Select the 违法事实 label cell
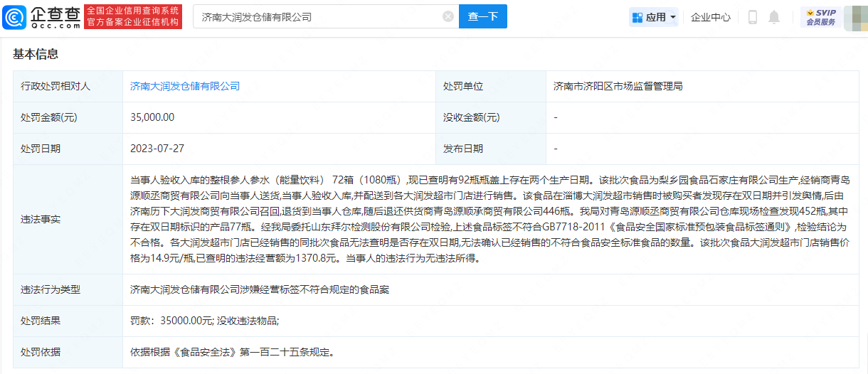This screenshot has width=868, height=374. pyautogui.click(x=68, y=219)
